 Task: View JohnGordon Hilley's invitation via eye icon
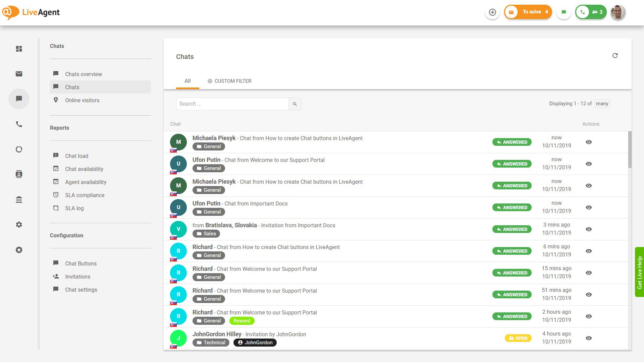pos(589,338)
